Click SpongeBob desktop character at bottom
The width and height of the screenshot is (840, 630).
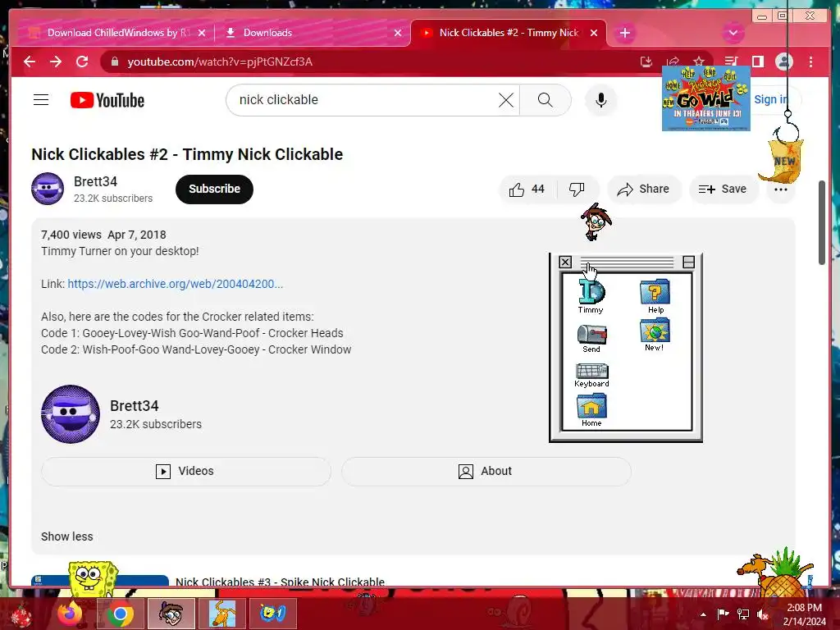coord(94,578)
